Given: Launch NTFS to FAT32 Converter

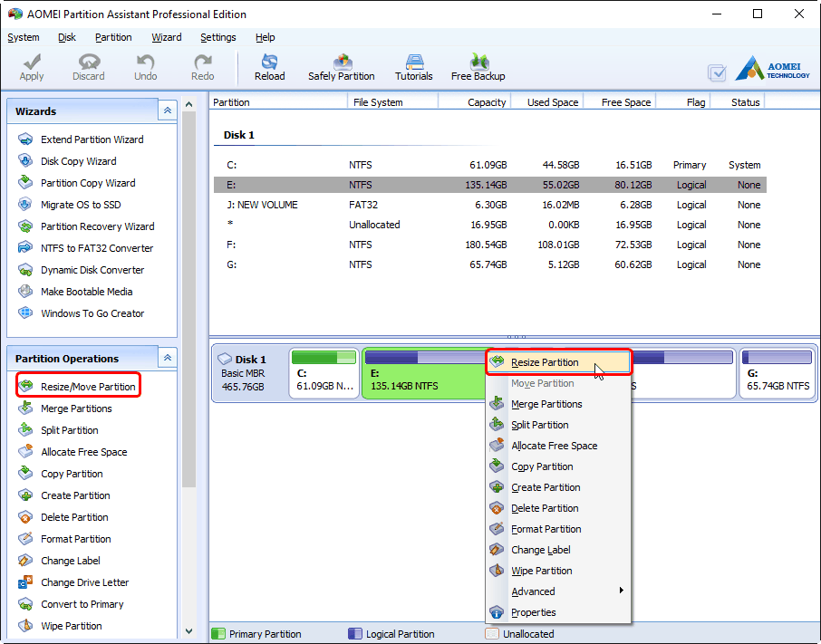Looking at the screenshot, I should click(85, 248).
